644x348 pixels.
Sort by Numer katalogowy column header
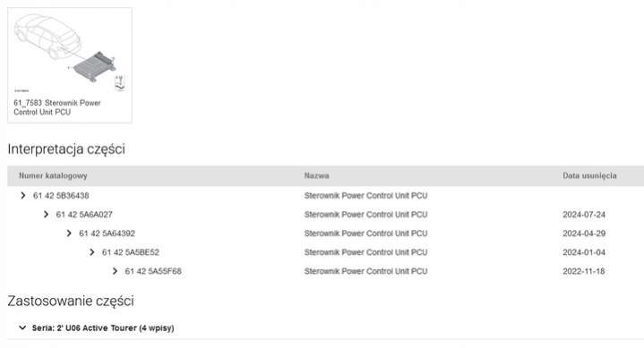53,176
